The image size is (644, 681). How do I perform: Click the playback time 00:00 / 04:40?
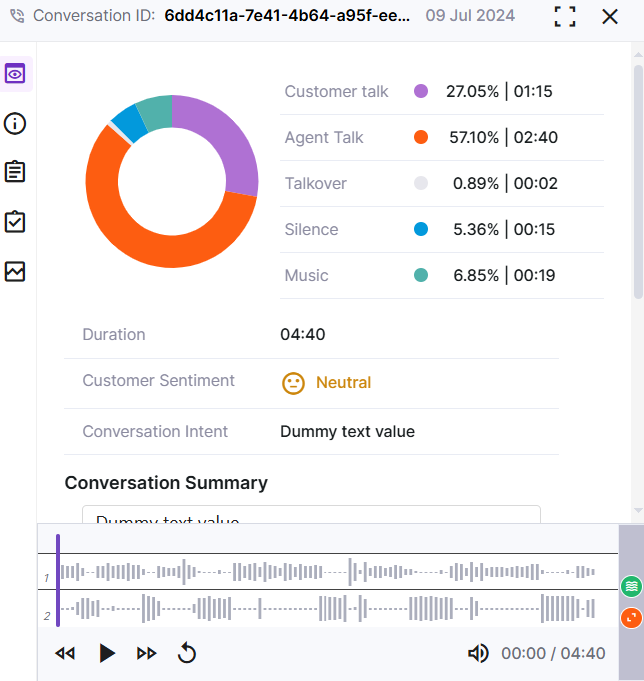coord(553,653)
